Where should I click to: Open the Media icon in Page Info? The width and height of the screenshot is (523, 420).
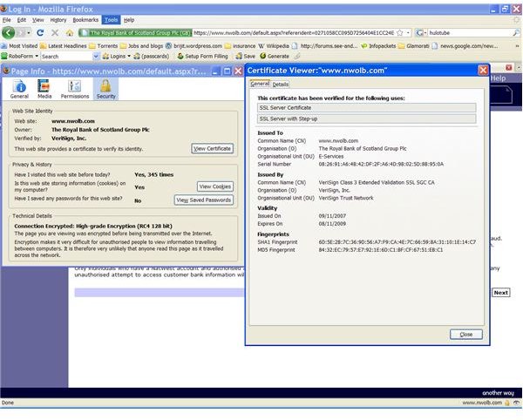point(44,89)
